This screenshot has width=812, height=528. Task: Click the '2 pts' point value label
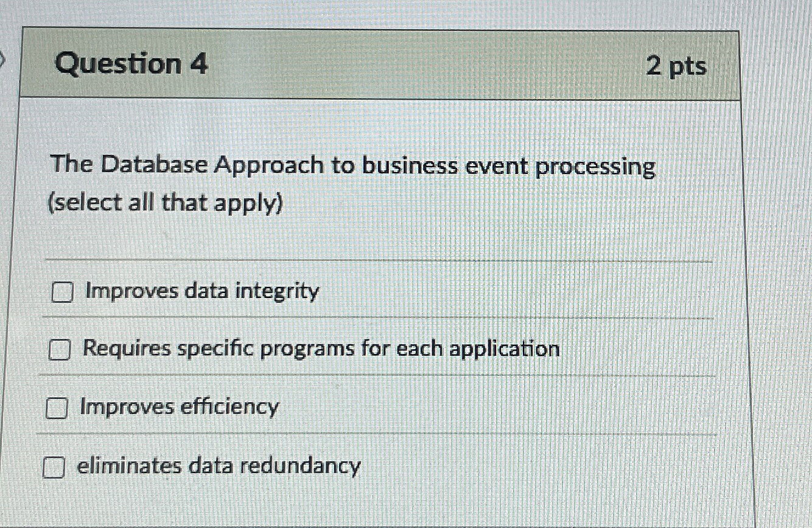tap(677, 68)
